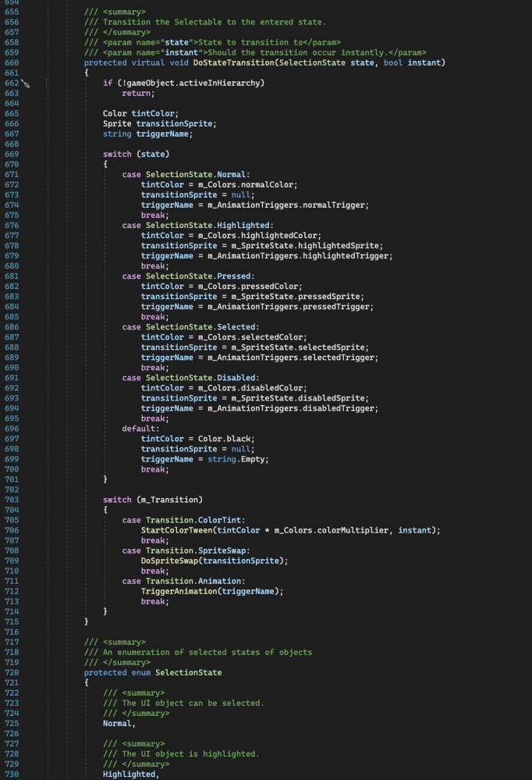
Task: Click "m_Colors.colorMultiplier" argument
Action: [x=331, y=530]
